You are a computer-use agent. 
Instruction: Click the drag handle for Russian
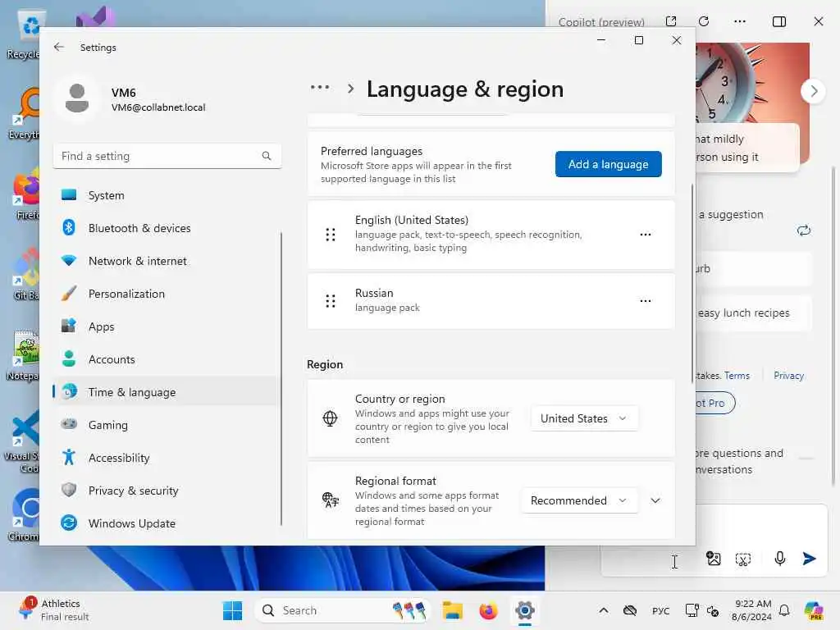coord(331,301)
